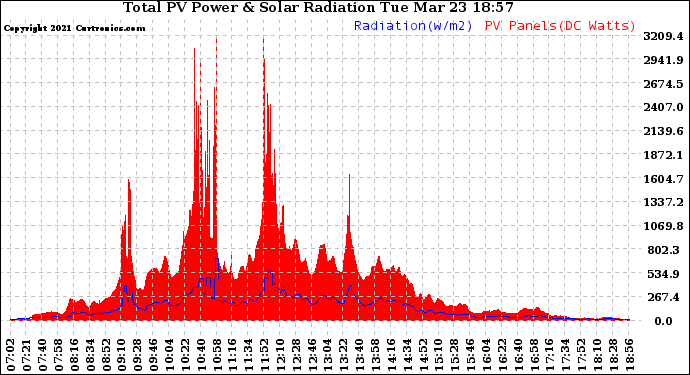Click the 1872.1 y-axis value
This screenshot has width=690, height=375.
click(x=663, y=155)
